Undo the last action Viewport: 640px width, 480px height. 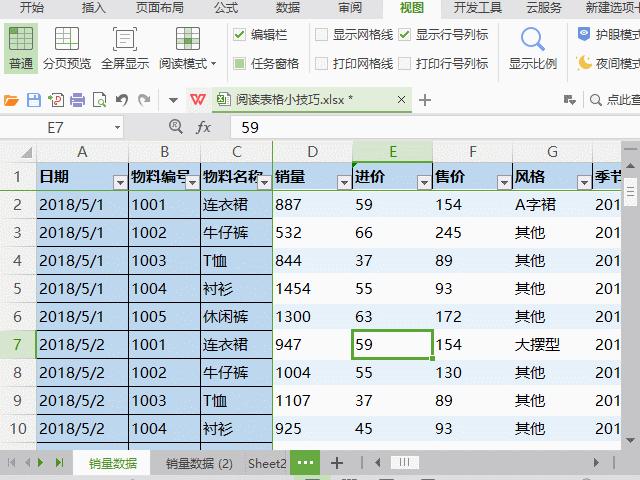(122, 100)
